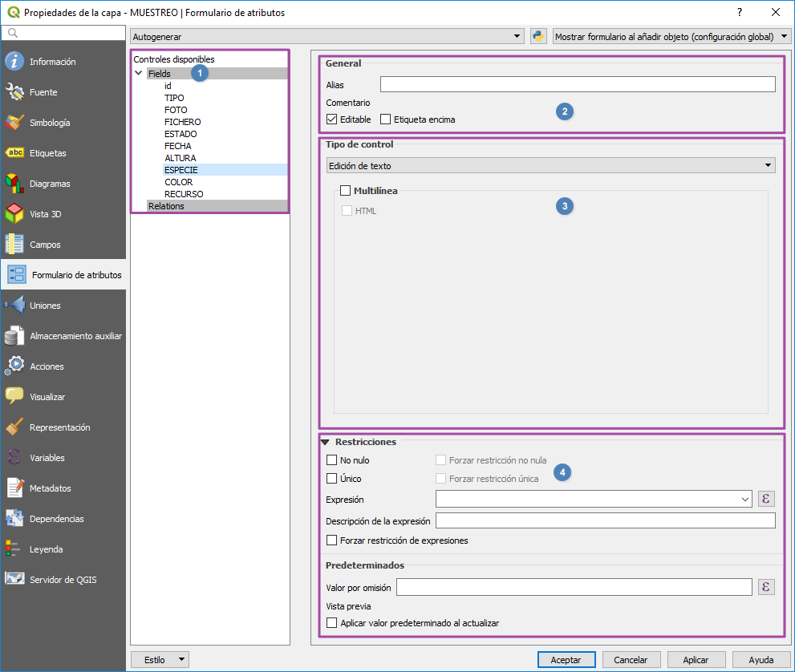Collapse the Restricciones section

click(326, 442)
